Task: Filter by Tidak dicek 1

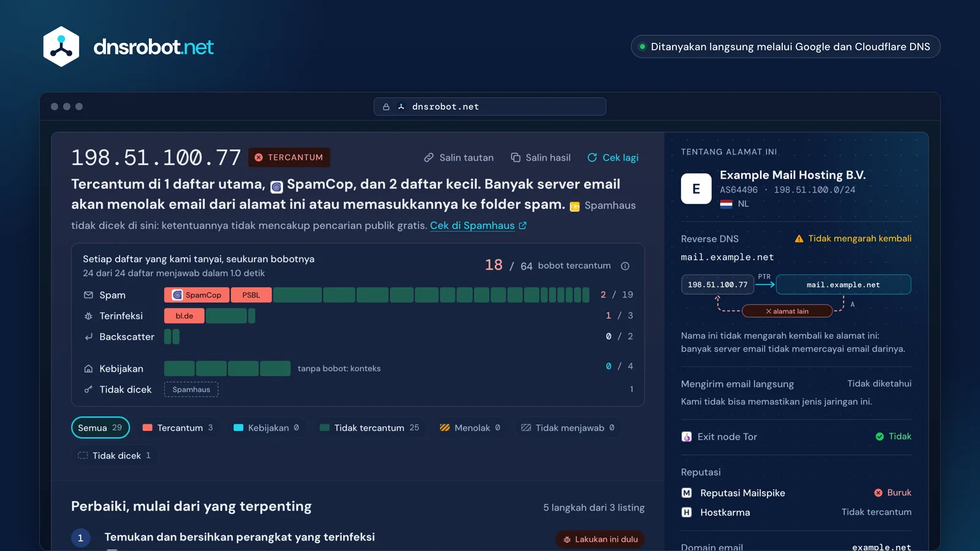Action: (114, 455)
